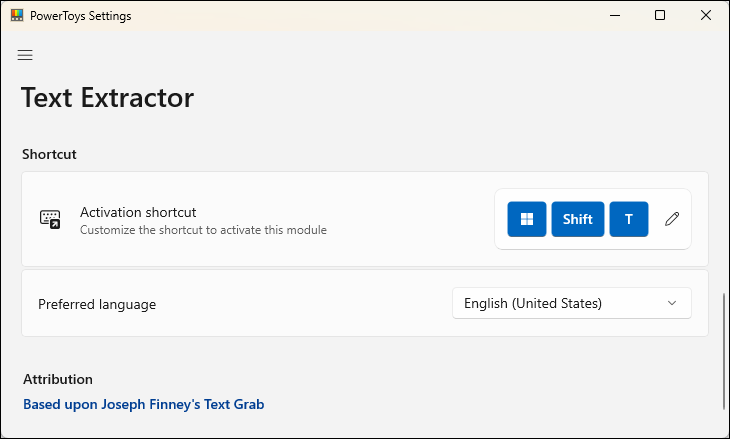Viewport: 730px width, 439px height.
Task: Click the T key shortcut tile
Action: point(629,219)
